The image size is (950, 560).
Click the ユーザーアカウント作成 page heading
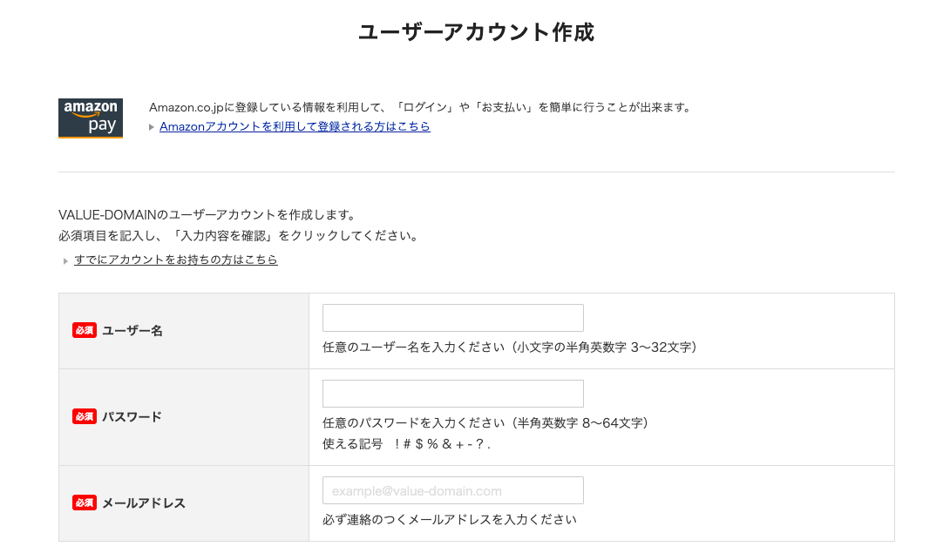(476, 32)
